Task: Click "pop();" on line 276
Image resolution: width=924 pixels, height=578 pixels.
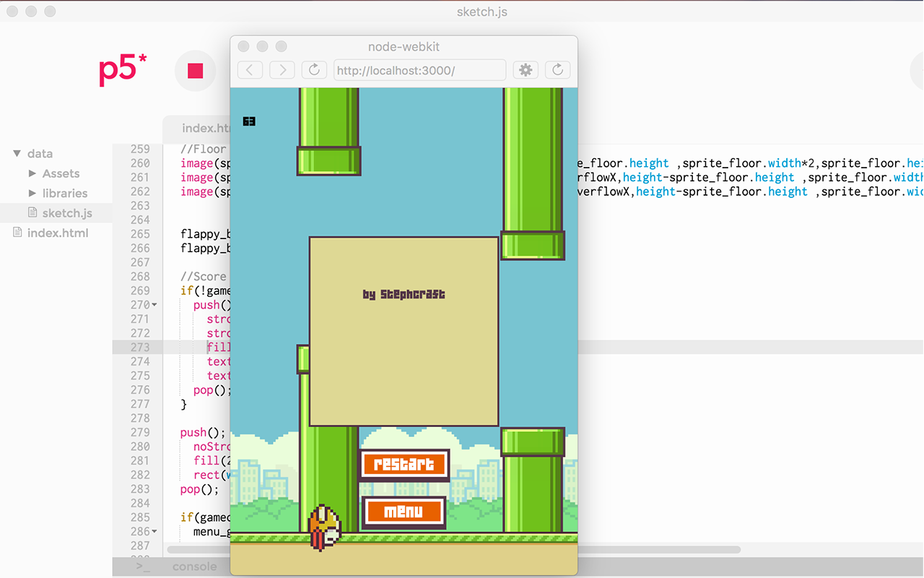Action: pos(213,390)
